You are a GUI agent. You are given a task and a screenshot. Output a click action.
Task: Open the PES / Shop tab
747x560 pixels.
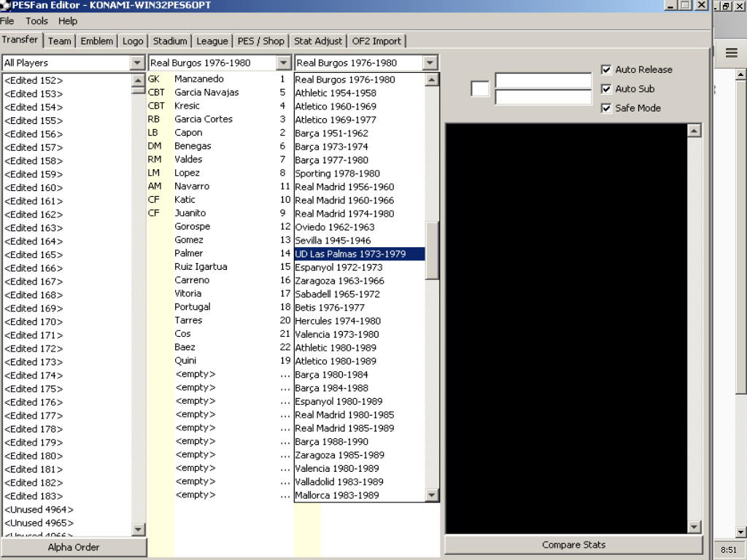pos(260,41)
